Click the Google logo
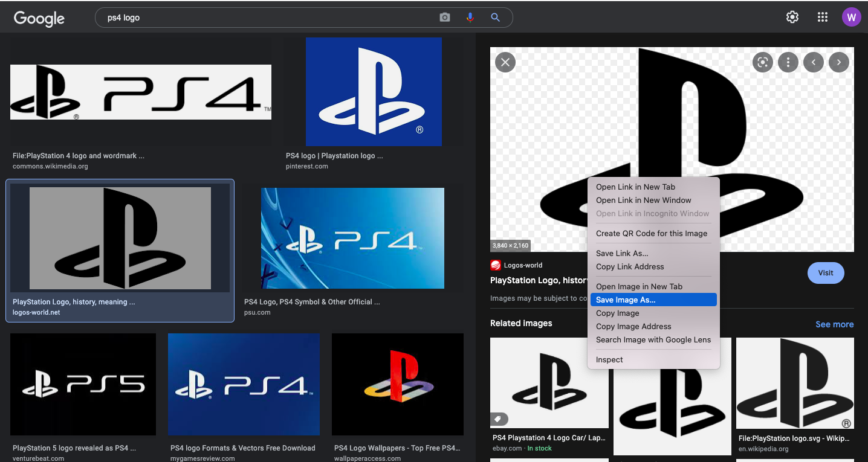The image size is (868, 462). coord(39,18)
